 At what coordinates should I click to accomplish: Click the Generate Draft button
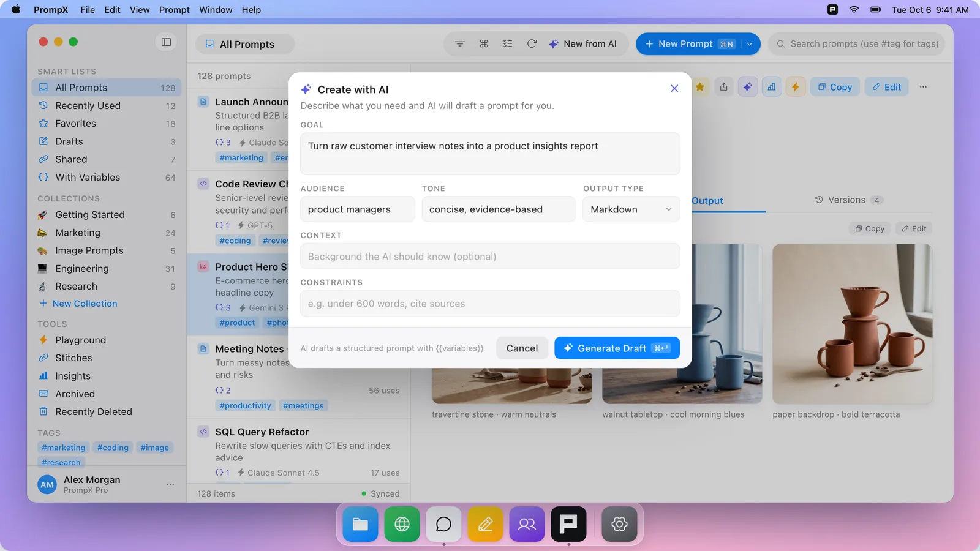pyautogui.click(x=617, y=348)
